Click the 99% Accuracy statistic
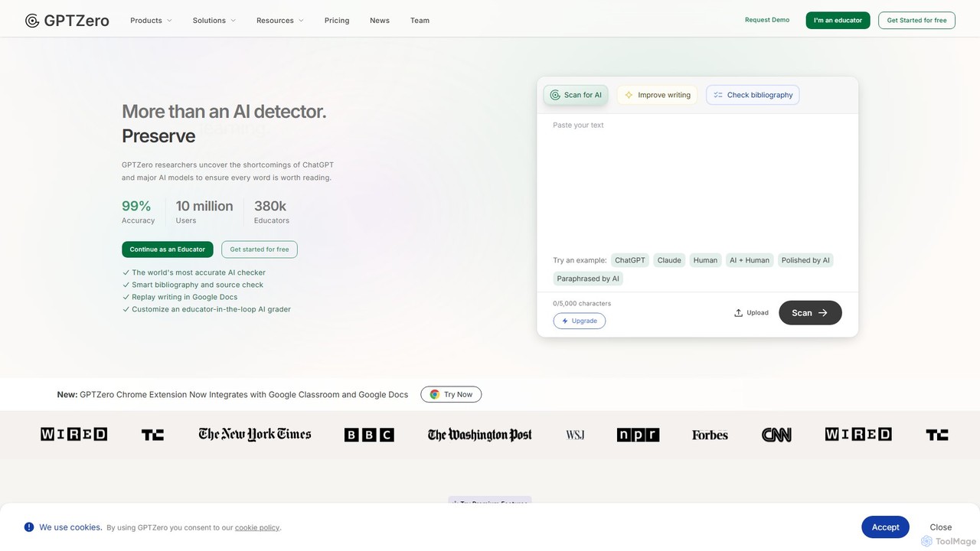This screenshot has height=551, width=980. 138,212
